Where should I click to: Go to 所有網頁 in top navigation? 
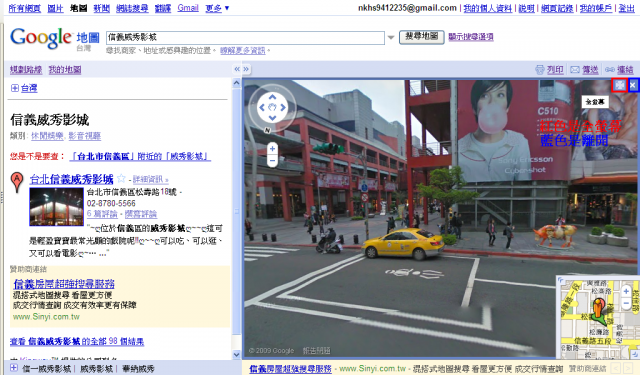(x=24, y=8)
